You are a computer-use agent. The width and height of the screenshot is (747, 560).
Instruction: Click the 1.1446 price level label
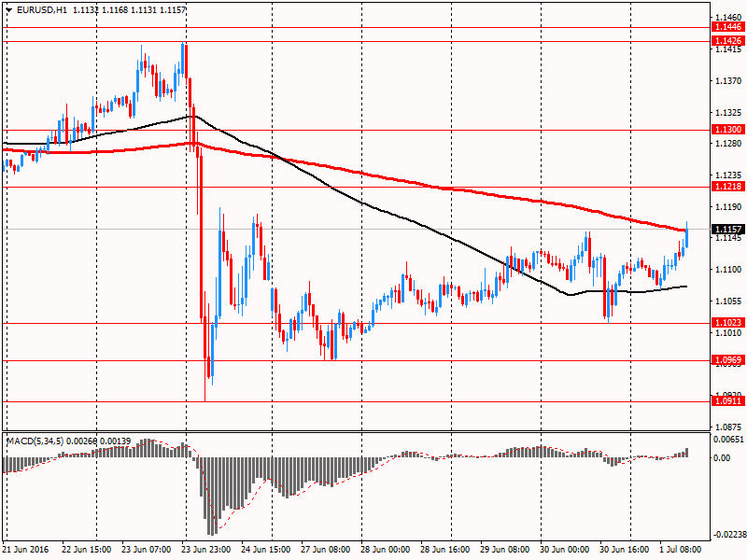(728, 27)
